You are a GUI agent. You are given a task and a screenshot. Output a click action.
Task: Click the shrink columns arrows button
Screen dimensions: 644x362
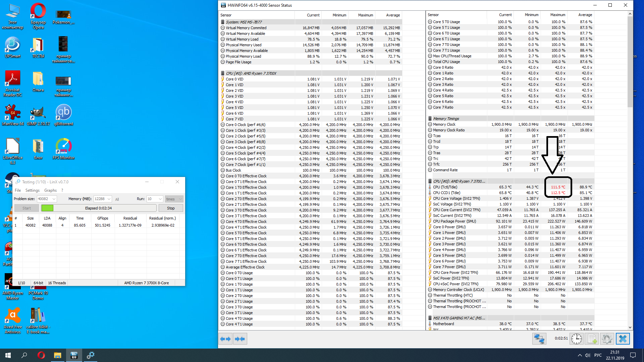point(240,339)
